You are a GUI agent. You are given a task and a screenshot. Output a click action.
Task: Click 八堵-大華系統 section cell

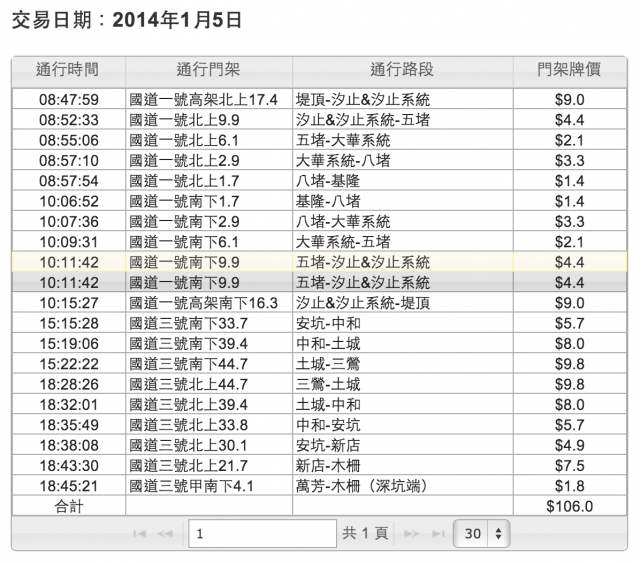[403, 222]
